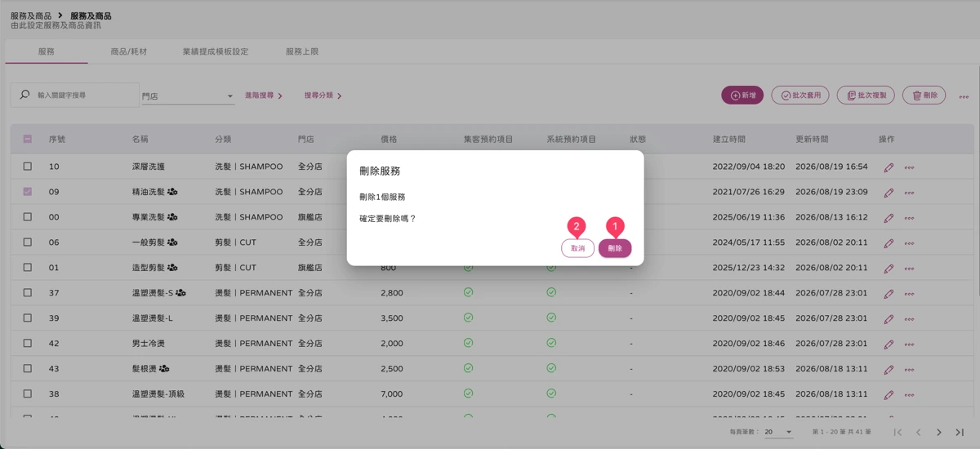The width and height of the screenshot is (980, 449).
Task: Expand 搜尋分類 category search
Action: click(x=323, y=96)
